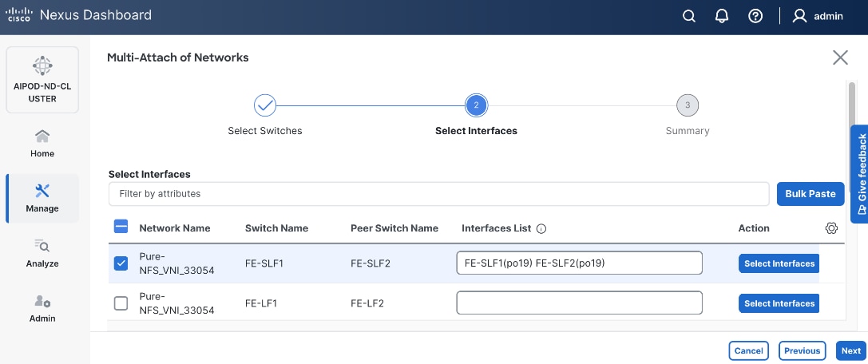Viewport: 868px width, 364px height.
Task: Click Select Interfaces for FE-LF1 row
Action: [x=779, y=303]
